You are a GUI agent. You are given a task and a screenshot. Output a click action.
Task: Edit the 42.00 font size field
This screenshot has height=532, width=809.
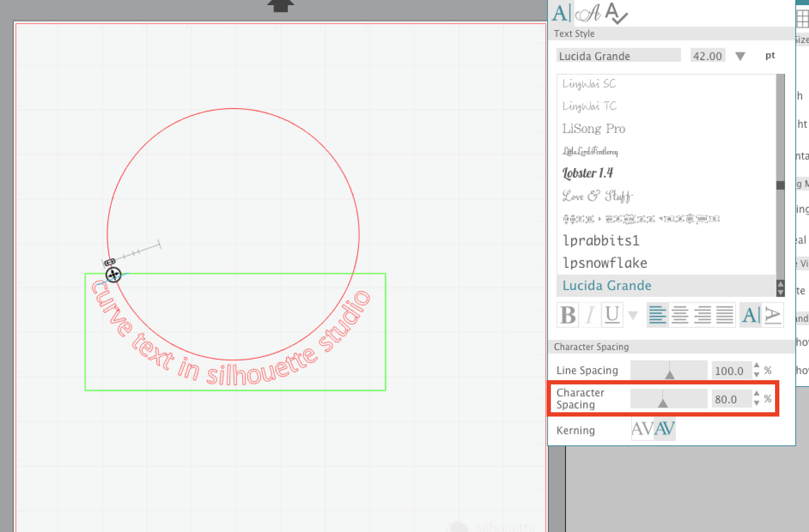coord(707,56)
